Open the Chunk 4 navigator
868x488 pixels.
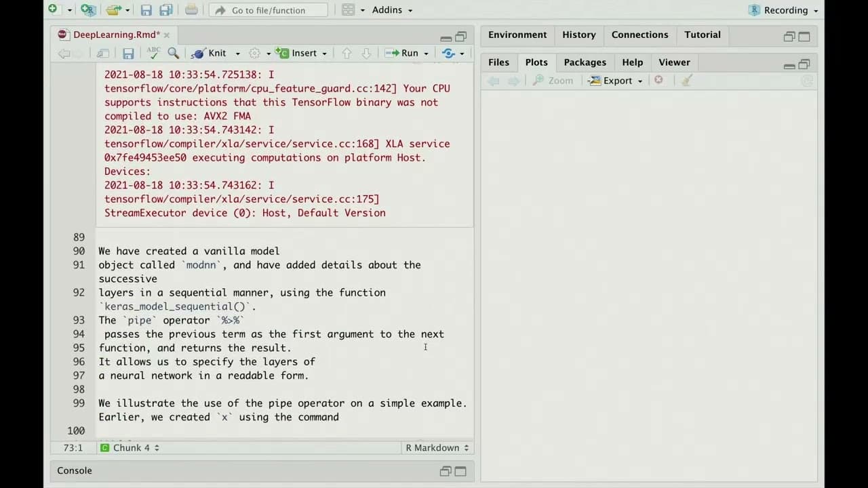point(130,448)
